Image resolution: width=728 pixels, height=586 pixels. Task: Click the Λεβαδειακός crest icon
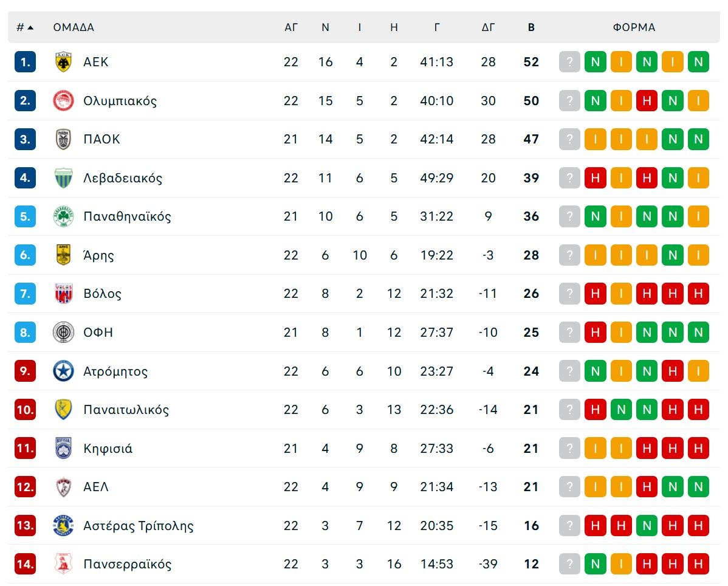click(x=63, y=178)
